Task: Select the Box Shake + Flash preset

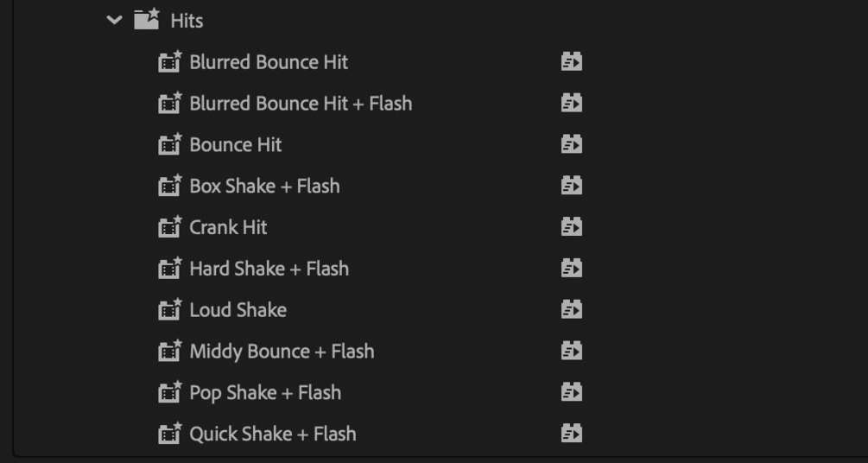Action: (x=264, y=186)
